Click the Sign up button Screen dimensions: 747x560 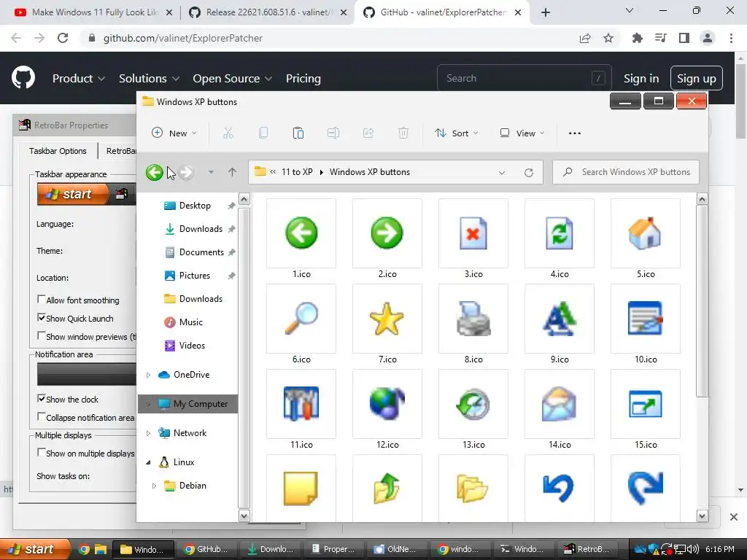click(696, 79)
